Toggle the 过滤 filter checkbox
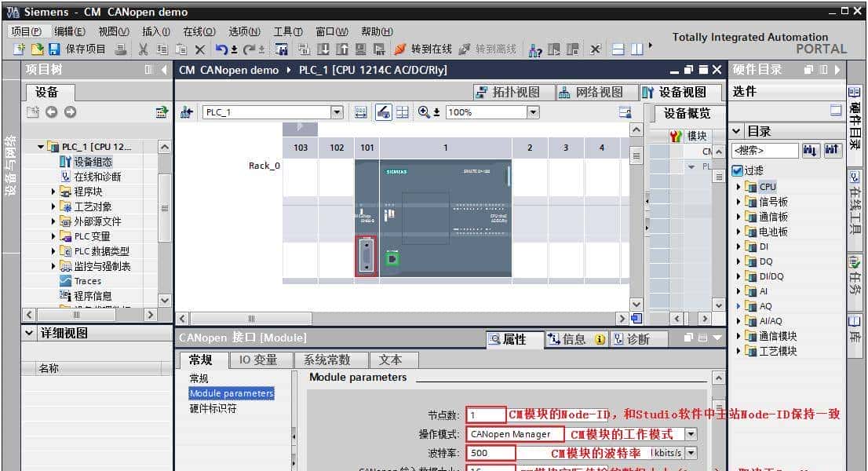Viewport: 868px width, 471px height. coord(737,170)
